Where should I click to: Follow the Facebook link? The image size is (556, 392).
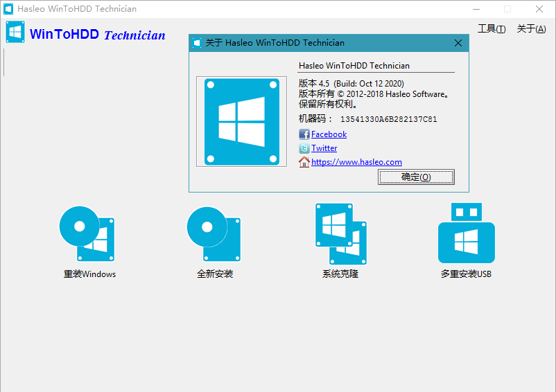[x=329, y=134]
